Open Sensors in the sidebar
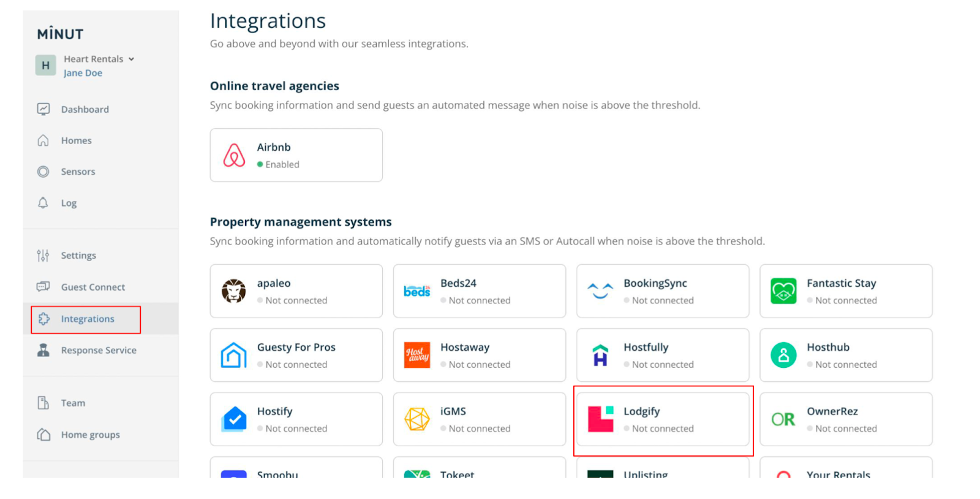Screen dimensions: 980x499 click(78, 172)
